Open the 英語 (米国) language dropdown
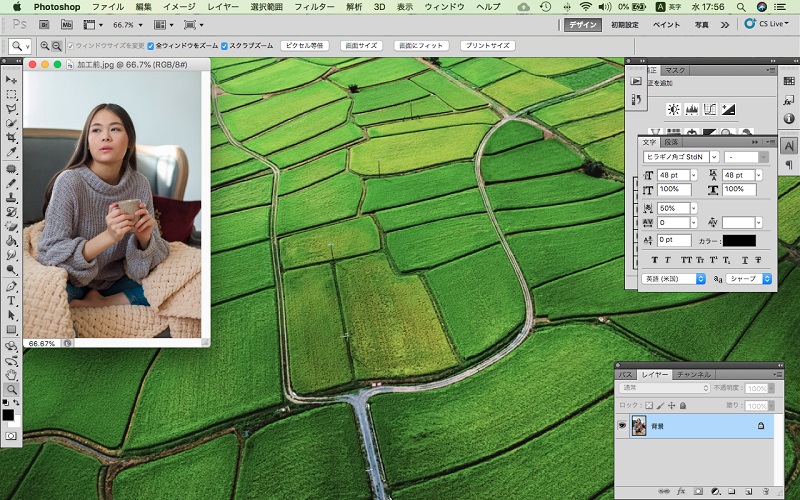The image size is (800, 500). click(673, 279)
